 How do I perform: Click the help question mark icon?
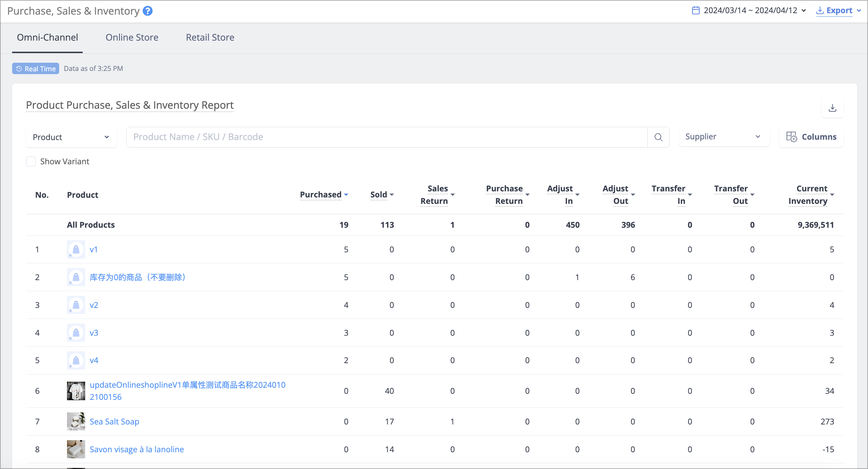tap(148, 11)
